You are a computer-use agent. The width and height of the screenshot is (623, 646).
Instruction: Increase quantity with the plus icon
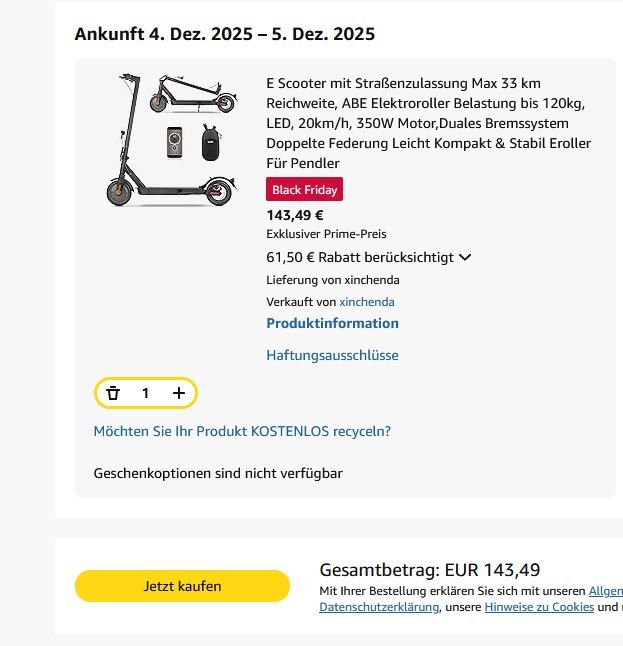(179, 393)
